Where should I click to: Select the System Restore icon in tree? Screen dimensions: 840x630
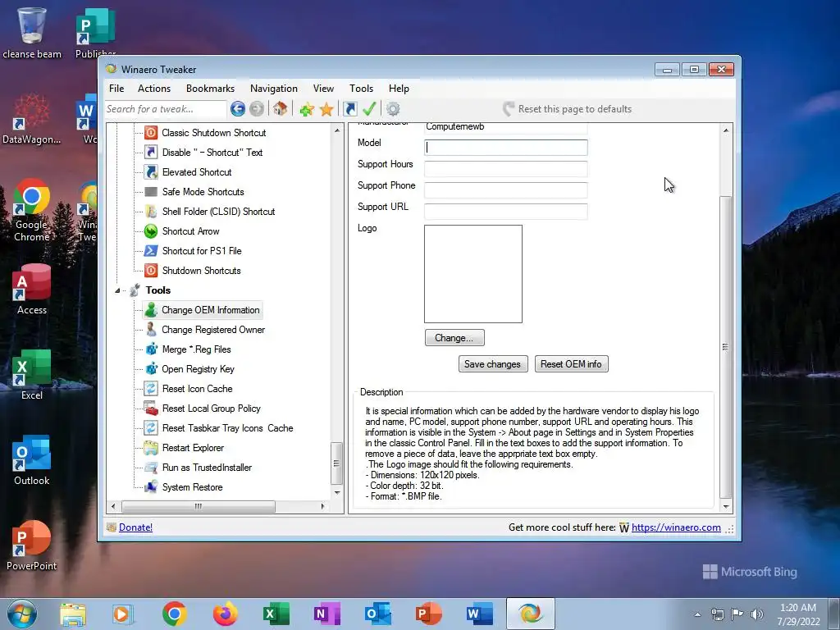tap(151, 486)
